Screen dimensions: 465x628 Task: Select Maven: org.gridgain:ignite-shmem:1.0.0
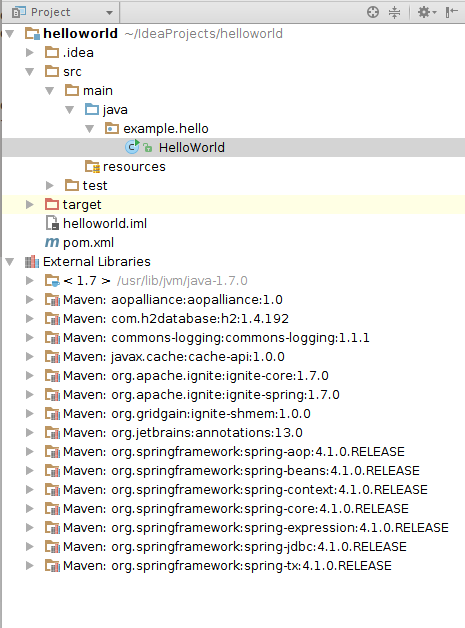coord(187,414)
